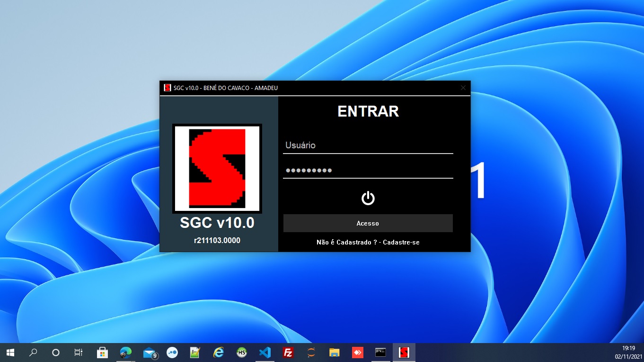Open taskbar Search magnifier
The height and width of the screenshot is (362, 644).
click(33, 353)
